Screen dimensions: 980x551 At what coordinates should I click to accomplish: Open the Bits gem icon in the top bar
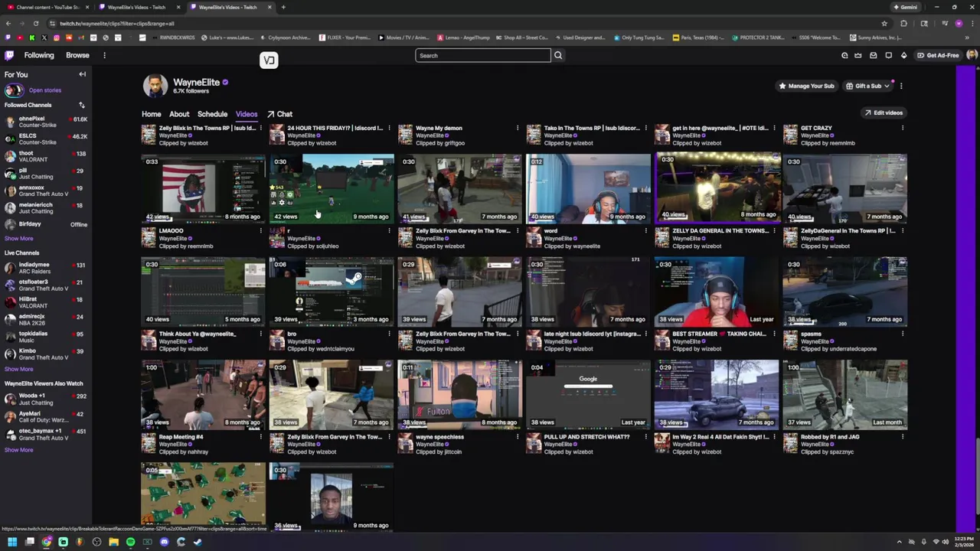click(903, 55)
